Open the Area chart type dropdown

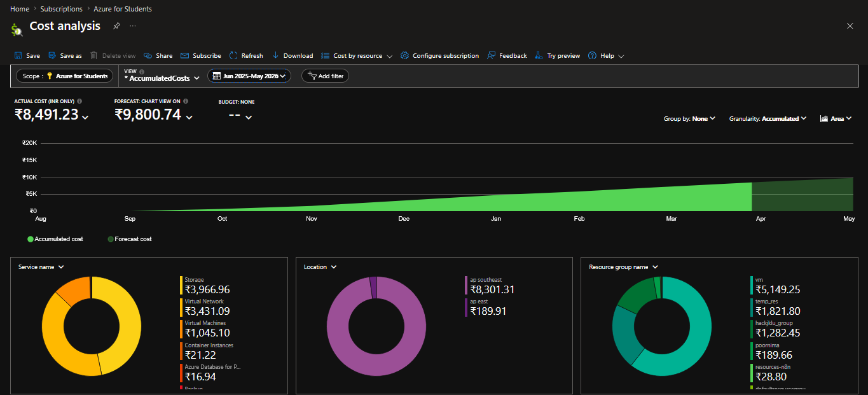(836, 118)
